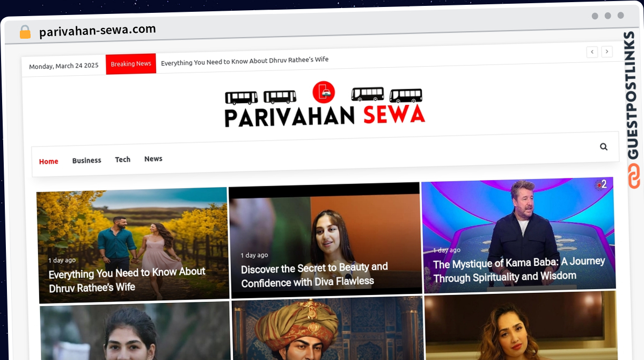Click the parivahan-sewa.com address text
The height and width of the screenshot is (360, 644).
click(98, 30)
